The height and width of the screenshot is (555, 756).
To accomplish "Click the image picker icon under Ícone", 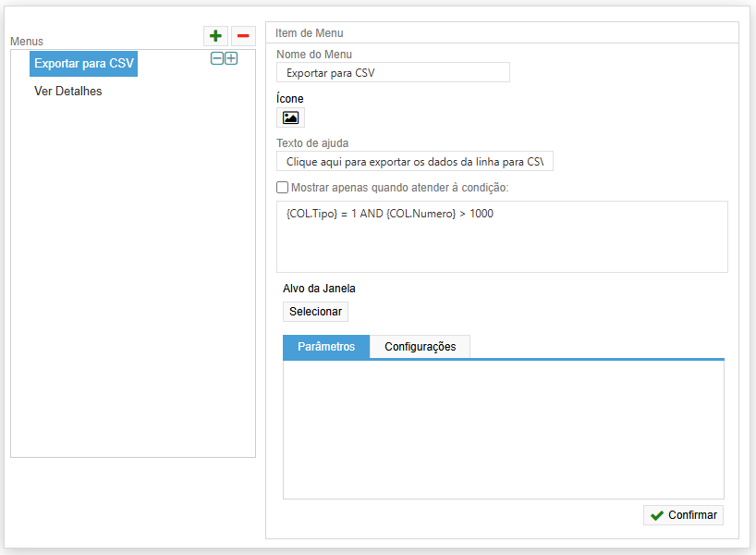I will click(290, 117).
